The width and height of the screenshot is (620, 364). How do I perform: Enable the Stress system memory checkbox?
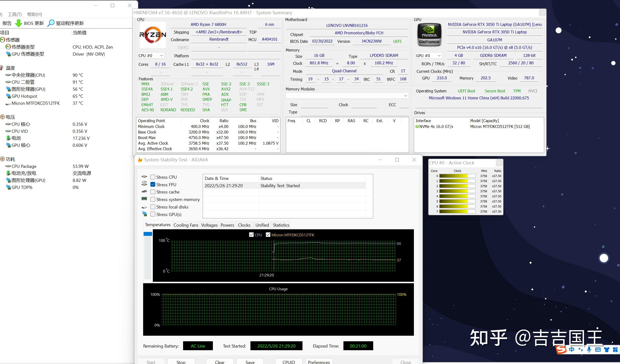pyautogui.click(x=153, y=199)
